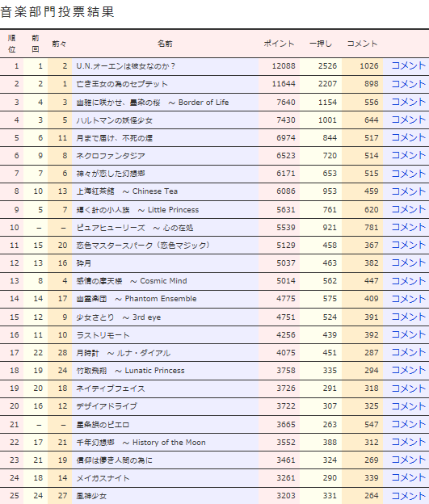Viewport: 429px width, 504px height.
Task: Click the comment count 781
Action: (372, 228)
